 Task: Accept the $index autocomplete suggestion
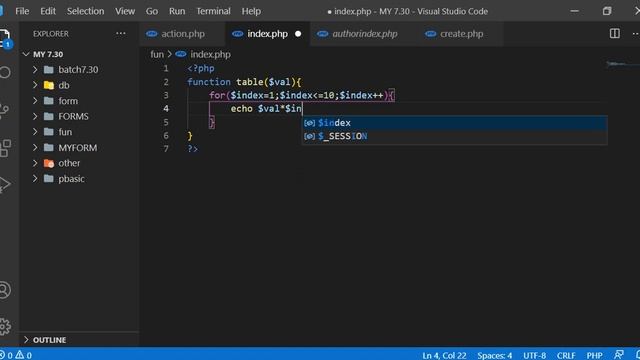point(454,122)
